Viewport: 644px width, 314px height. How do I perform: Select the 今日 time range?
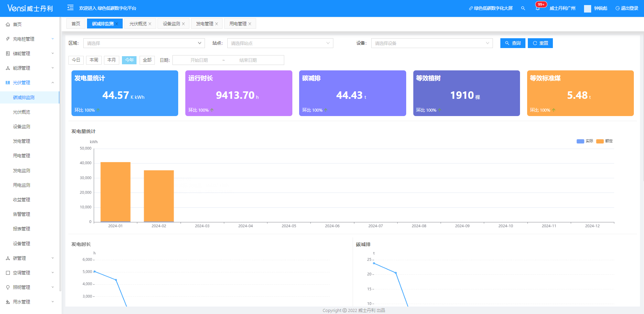(x=76, y=60)
